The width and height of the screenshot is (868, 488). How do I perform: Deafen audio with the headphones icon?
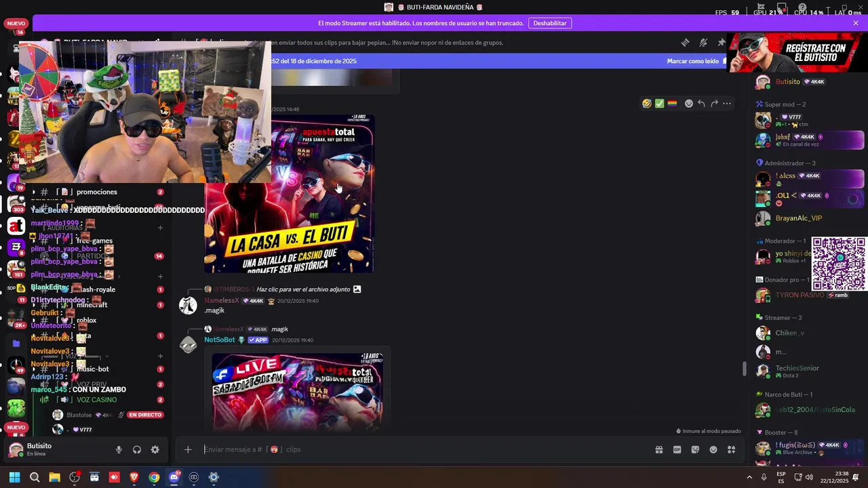click(137, 450)
